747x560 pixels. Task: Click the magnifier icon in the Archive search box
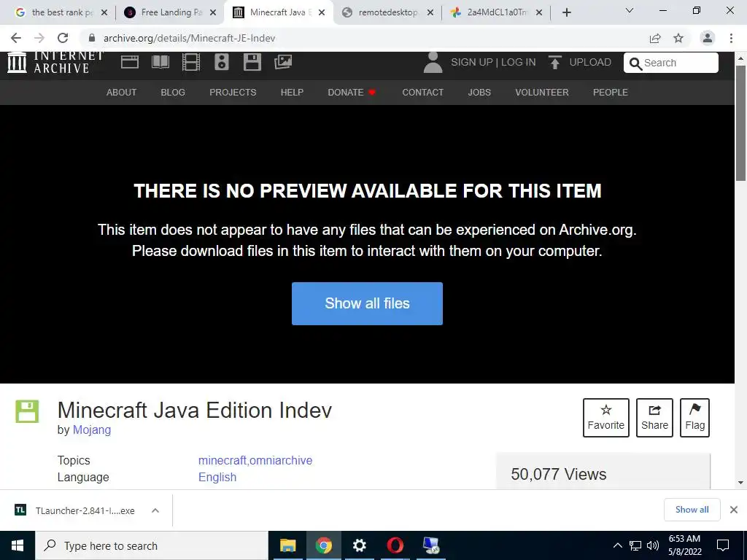tap(635, 63)
